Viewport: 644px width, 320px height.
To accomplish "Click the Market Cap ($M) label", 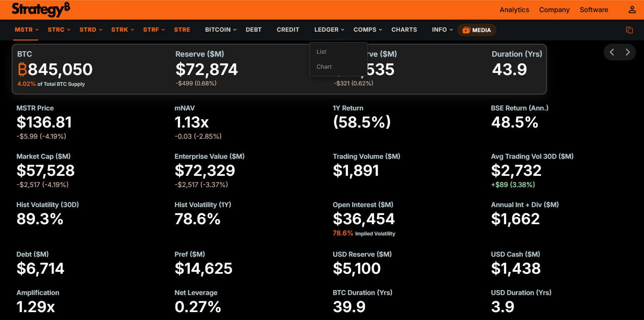I will [44, 156].
